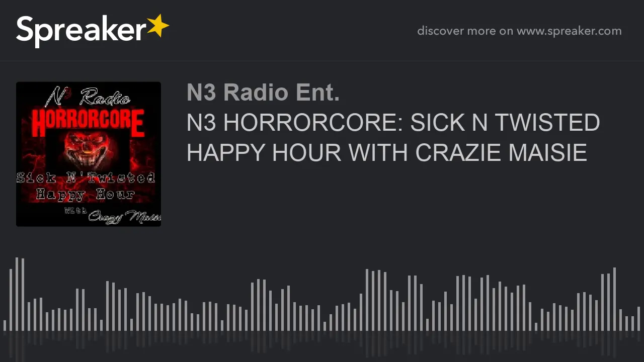Click the Sick N' Twisted cover text
The width and height of the screenshot is (644, 362).
pyautogui.click(x=86, y=178)
